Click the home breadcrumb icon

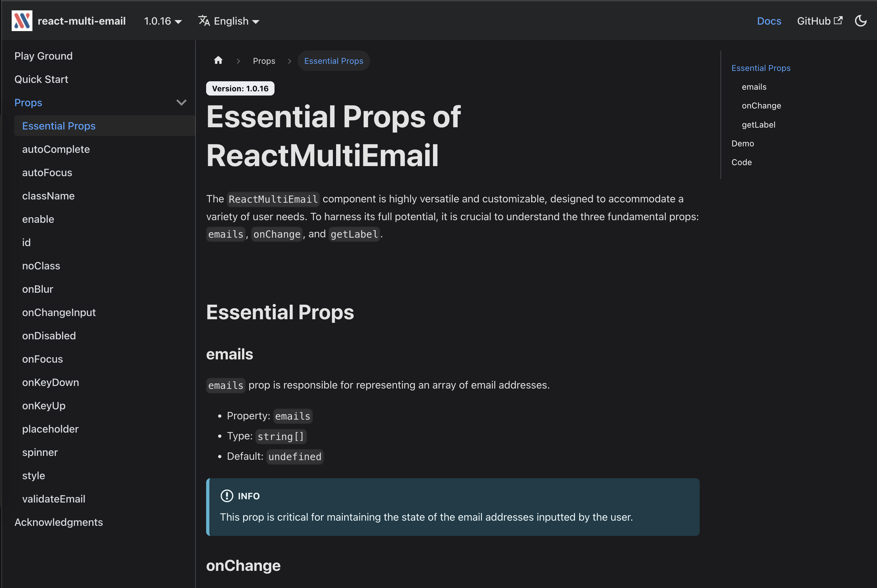click(x=218, y=61)
